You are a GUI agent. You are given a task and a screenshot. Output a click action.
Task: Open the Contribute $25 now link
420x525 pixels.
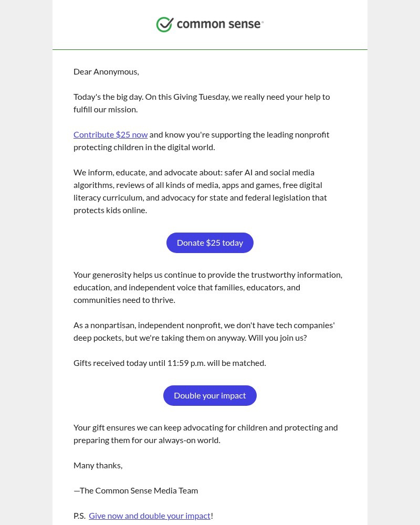click(x=111, y=134)
